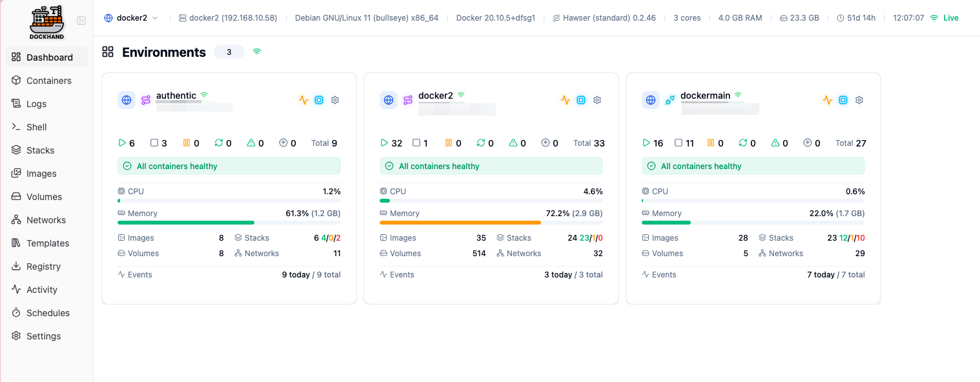This screenshot has width=980, height=382.
Task: Collapse the sidebar using the panel icon
Action: (81, 21)
